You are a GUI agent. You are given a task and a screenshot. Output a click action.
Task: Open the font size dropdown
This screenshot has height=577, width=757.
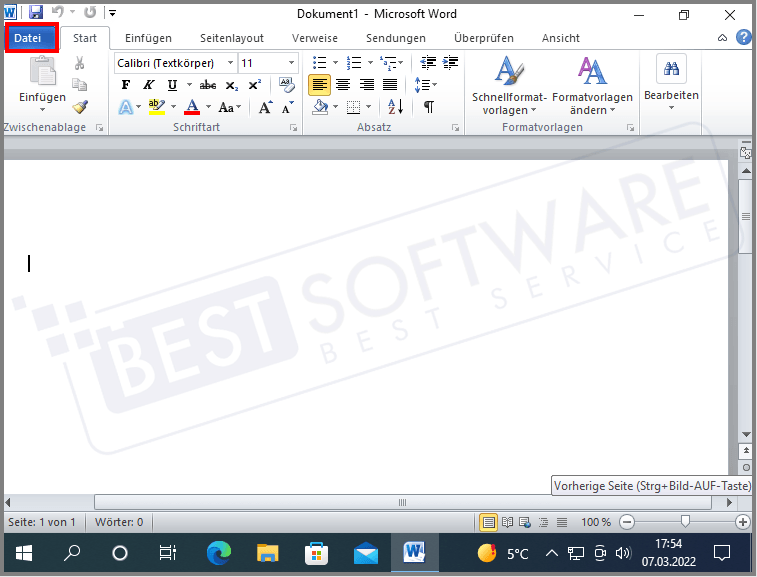pos(291,63)
